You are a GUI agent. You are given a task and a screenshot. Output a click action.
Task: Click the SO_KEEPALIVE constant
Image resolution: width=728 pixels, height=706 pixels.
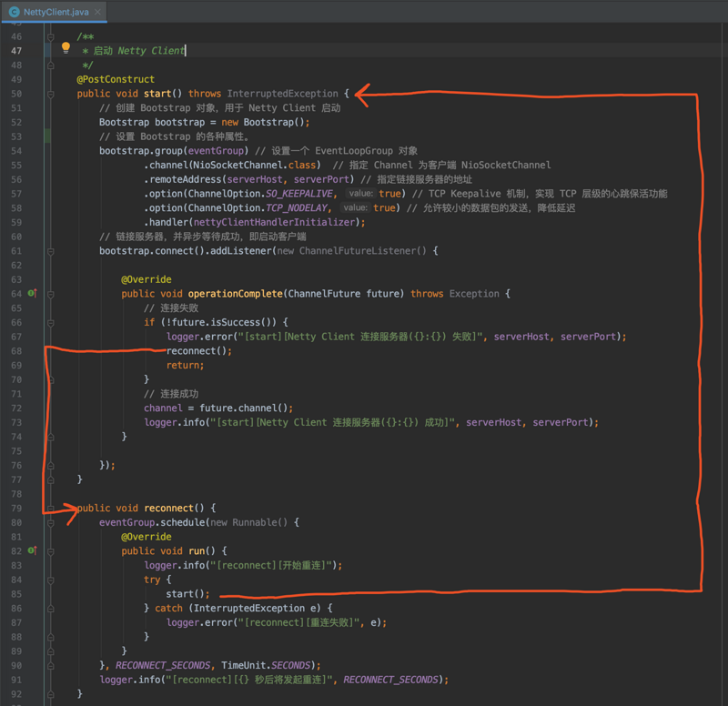pyautogui.click(x=297, y=194)
